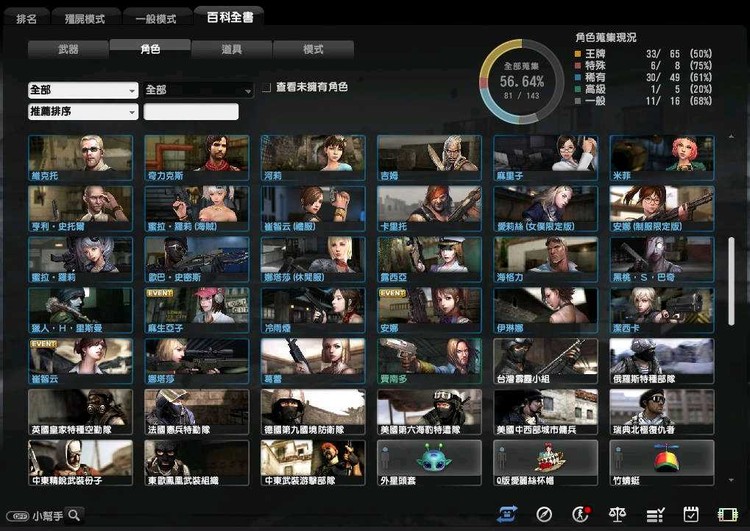
Task: Select the 武器 category button
Action: pos(68,49)
